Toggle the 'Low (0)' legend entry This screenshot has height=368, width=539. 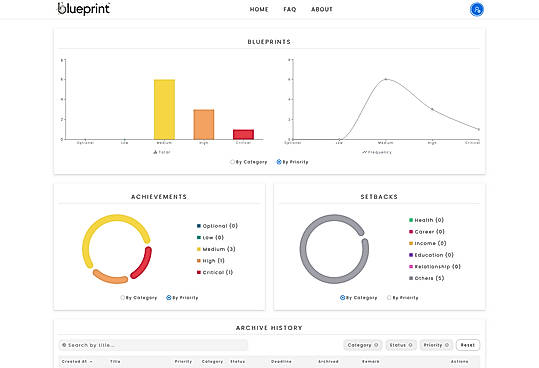[x=210, y=237]
